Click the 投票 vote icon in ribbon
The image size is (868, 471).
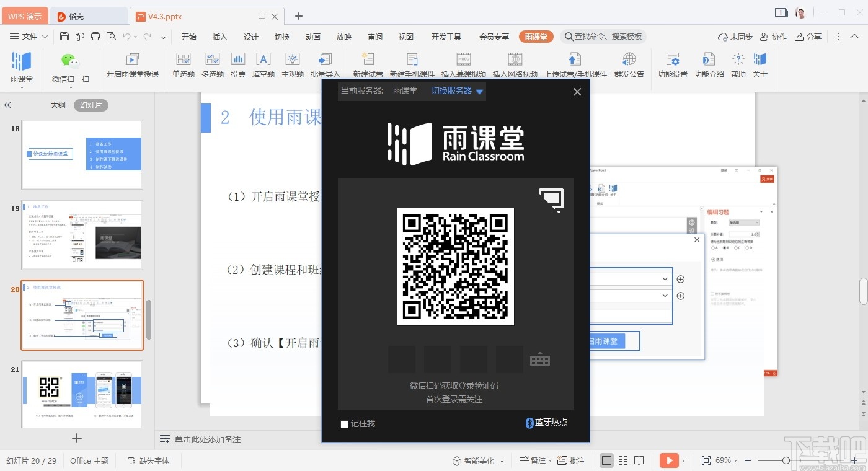pyautogui.click(x=238, y=60)
